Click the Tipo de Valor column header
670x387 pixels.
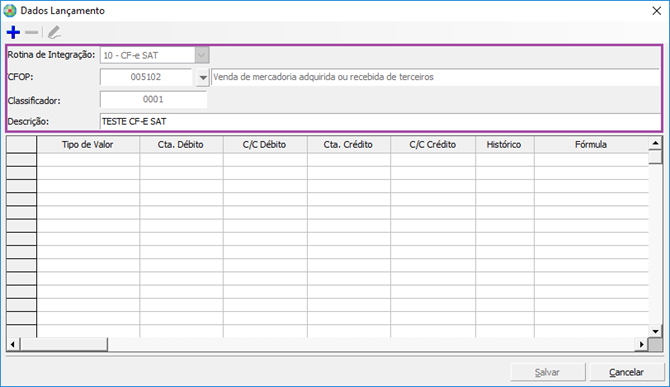(88, 144)
